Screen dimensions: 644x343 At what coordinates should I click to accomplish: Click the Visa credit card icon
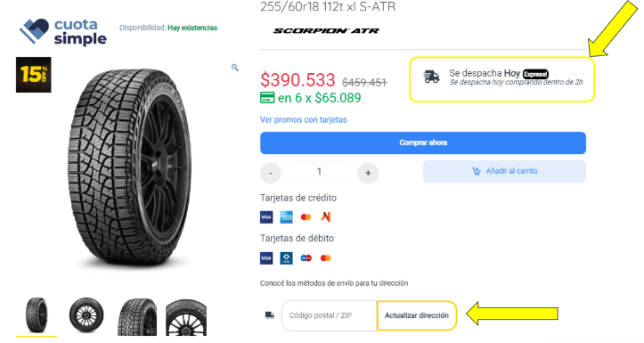point(266,216)
